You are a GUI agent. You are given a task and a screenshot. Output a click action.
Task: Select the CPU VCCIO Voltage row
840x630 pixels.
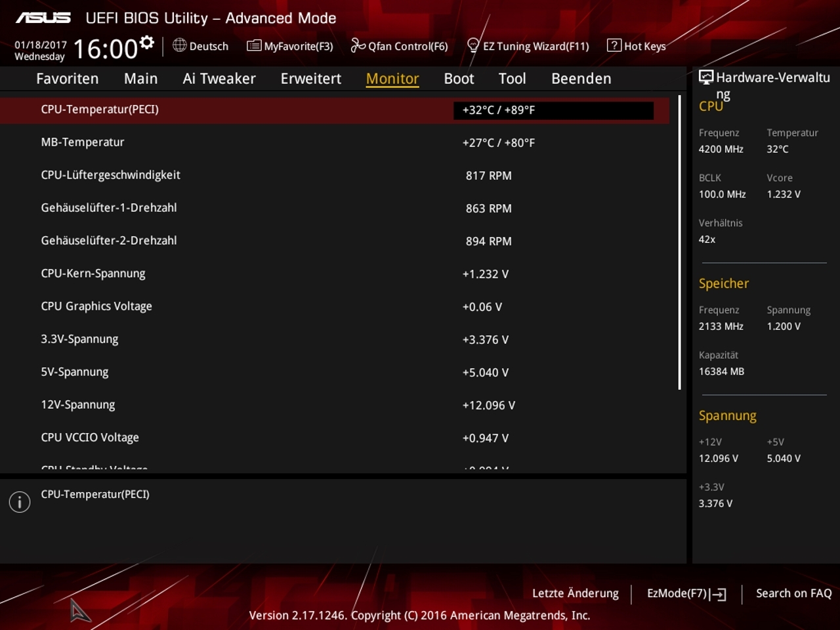coord(335,438)
